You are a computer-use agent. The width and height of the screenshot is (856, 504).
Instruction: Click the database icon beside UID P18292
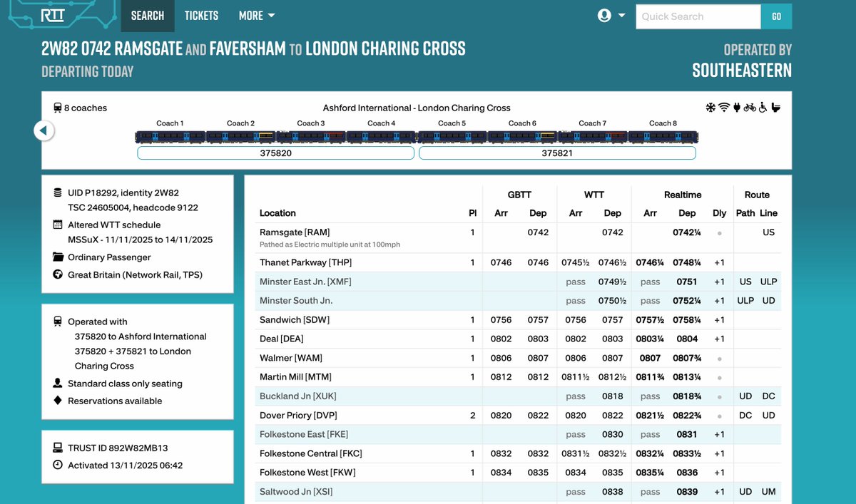click(58, 193)
